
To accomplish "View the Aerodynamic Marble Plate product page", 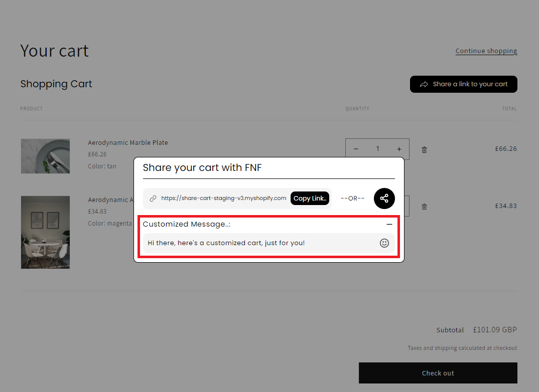I will tap(127, 142).
